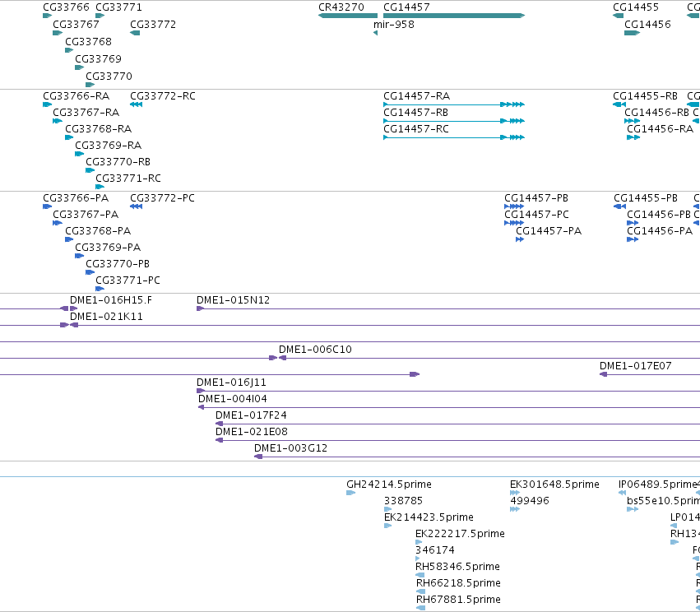The width and height of the screenshot is (700, 612).
Task: Click BAC clone DME1-016J11
Action: point(231,382)
